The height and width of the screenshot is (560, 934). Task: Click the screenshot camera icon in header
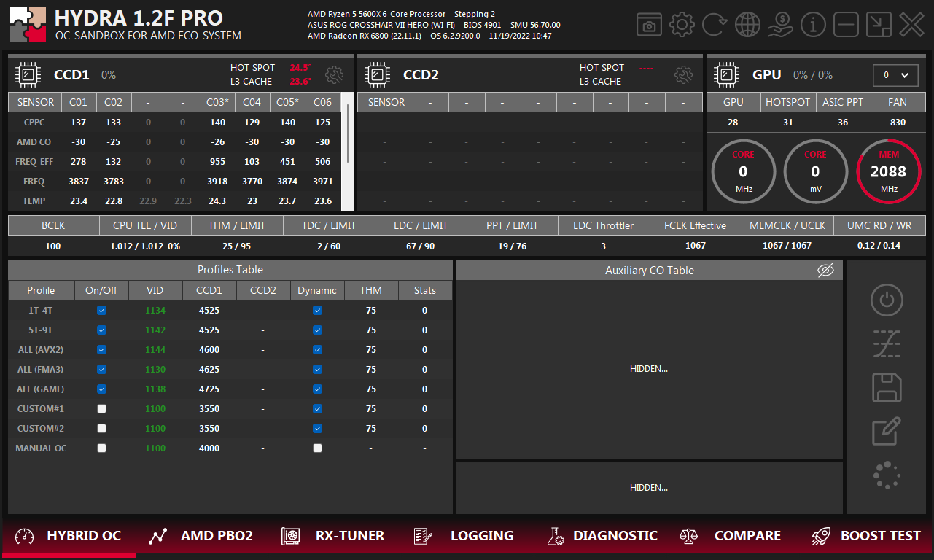pos(650,25)
